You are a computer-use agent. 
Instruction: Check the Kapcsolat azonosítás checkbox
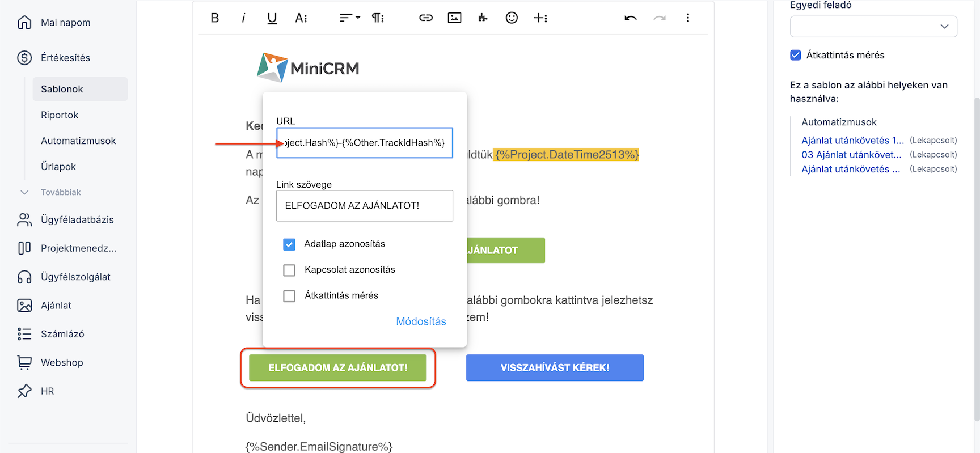(289, 270)
